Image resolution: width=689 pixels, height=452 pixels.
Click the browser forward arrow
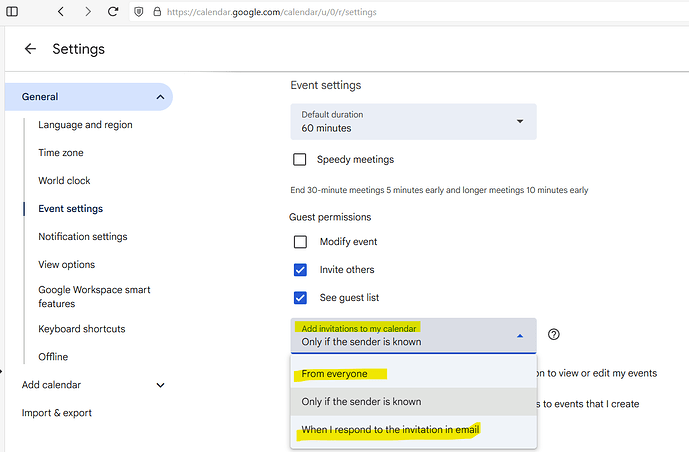tap(88, 12)
